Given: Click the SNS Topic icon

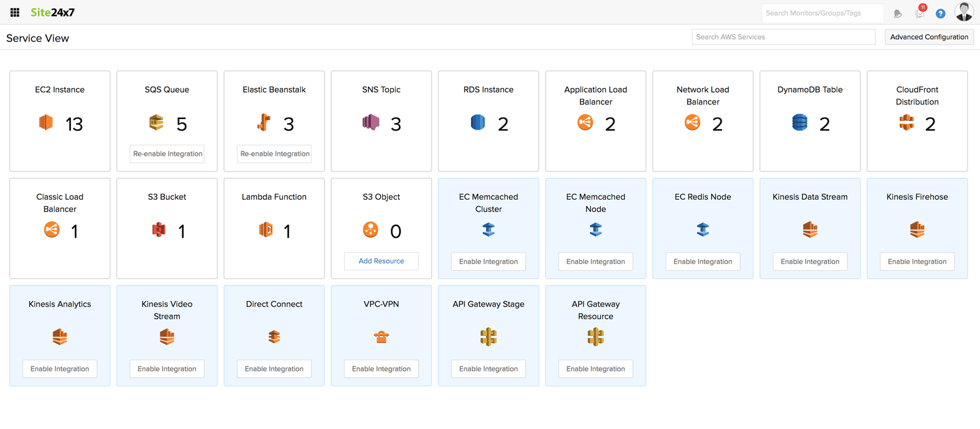Looking at the screenshot, I should tap(371, 123).
